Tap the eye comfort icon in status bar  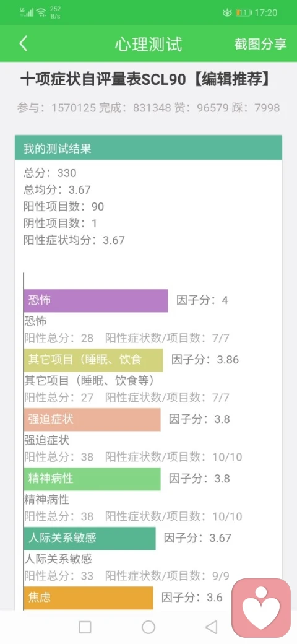[x=227, y=13]
